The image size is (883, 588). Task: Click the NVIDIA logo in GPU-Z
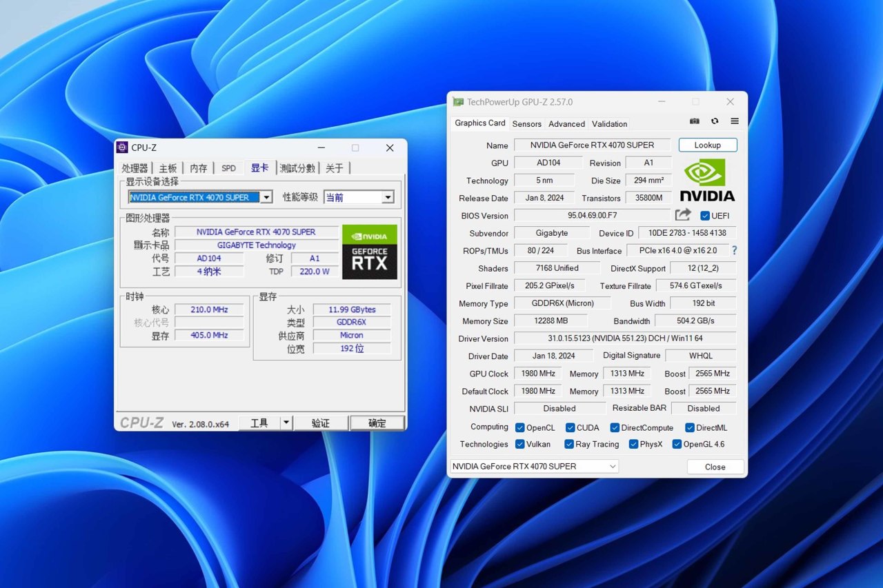point(707,181)
